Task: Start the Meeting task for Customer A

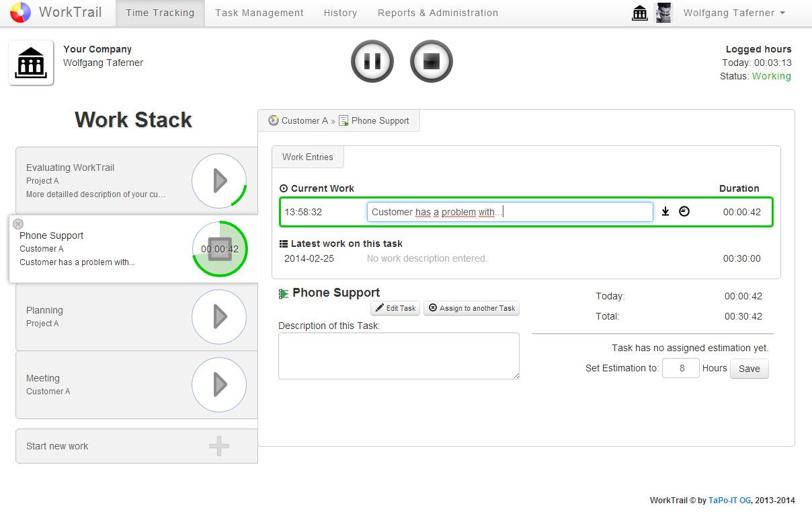Action: [x=219, y=384]
